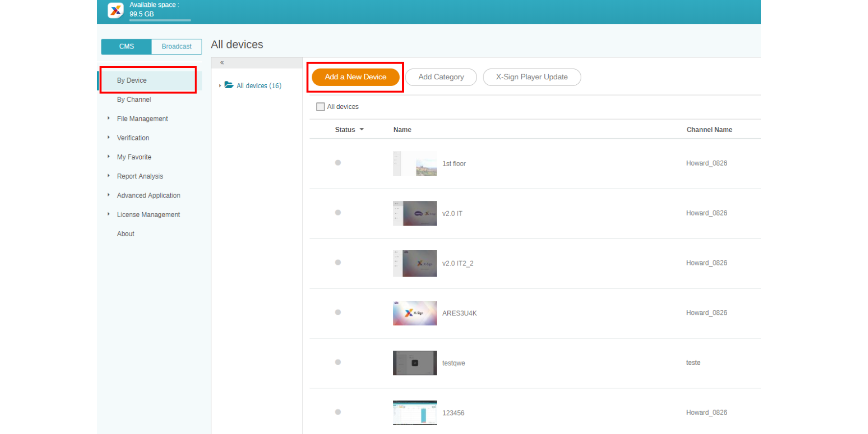
Task: Expand All devices tree node arrow
Action: coord(220,86)
